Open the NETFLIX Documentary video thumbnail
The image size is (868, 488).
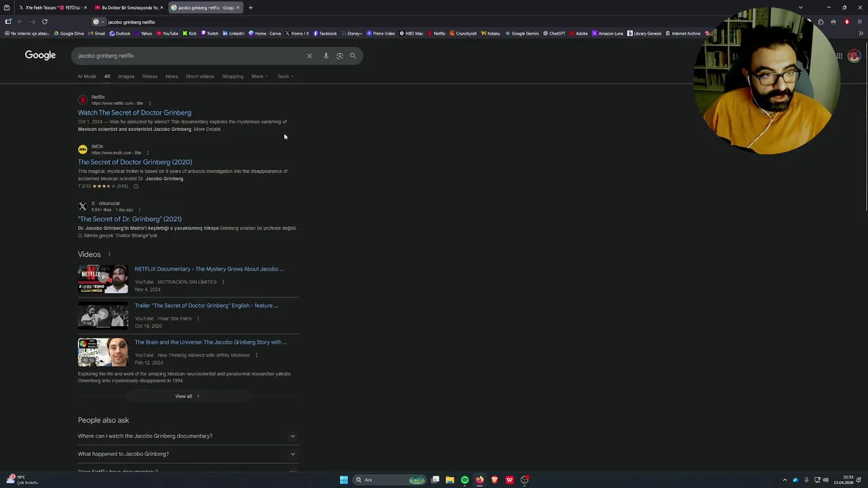pos(103,279)
